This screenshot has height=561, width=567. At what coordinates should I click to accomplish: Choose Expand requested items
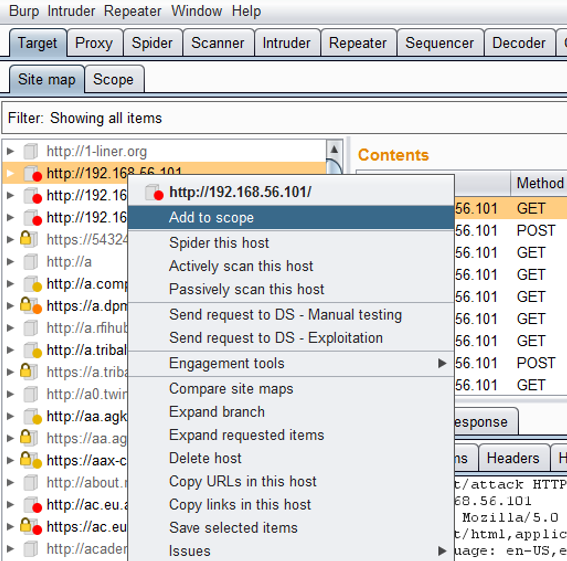(x=291, y=435)
